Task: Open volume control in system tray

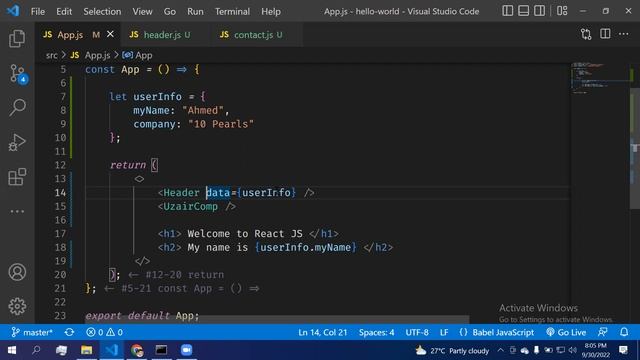Action: click(573, 350)
